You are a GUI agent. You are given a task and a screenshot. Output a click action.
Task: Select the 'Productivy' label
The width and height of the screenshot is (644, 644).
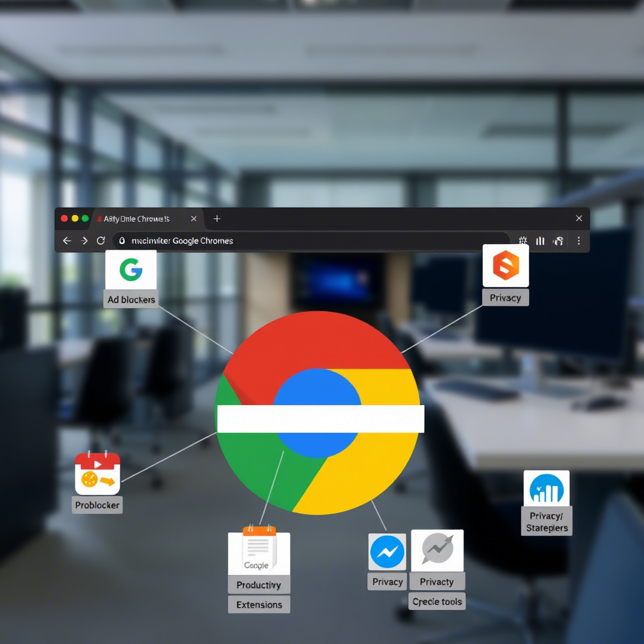(x=258, y=585)
